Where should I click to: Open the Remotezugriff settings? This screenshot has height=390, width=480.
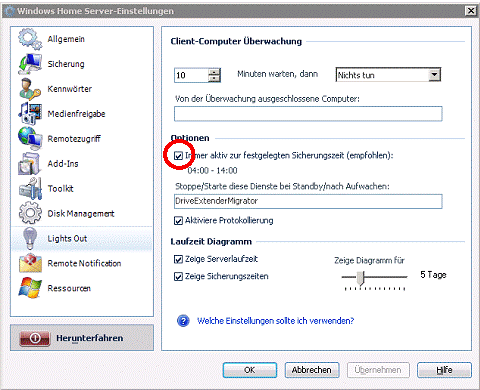tap(82, 139)
